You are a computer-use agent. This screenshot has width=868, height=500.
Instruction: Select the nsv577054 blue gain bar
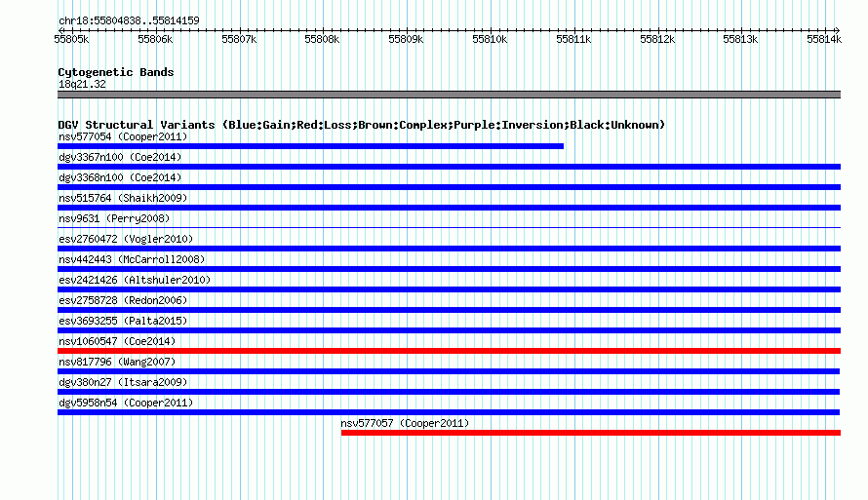click(x=310, y=146)
